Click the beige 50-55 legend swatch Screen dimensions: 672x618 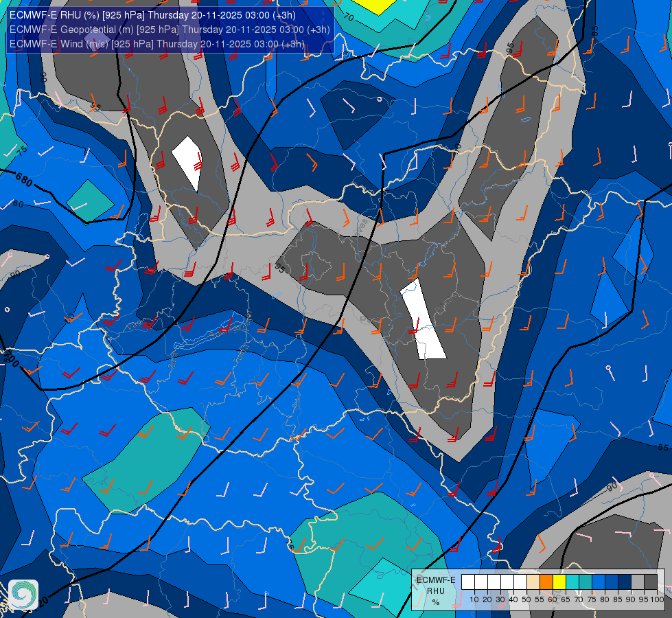tap(533, 582)
